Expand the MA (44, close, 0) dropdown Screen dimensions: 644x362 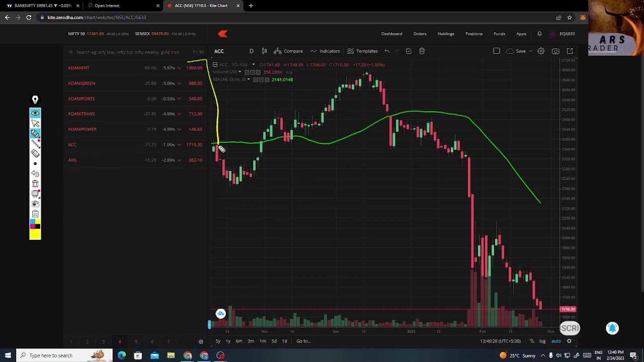(248, 79)
